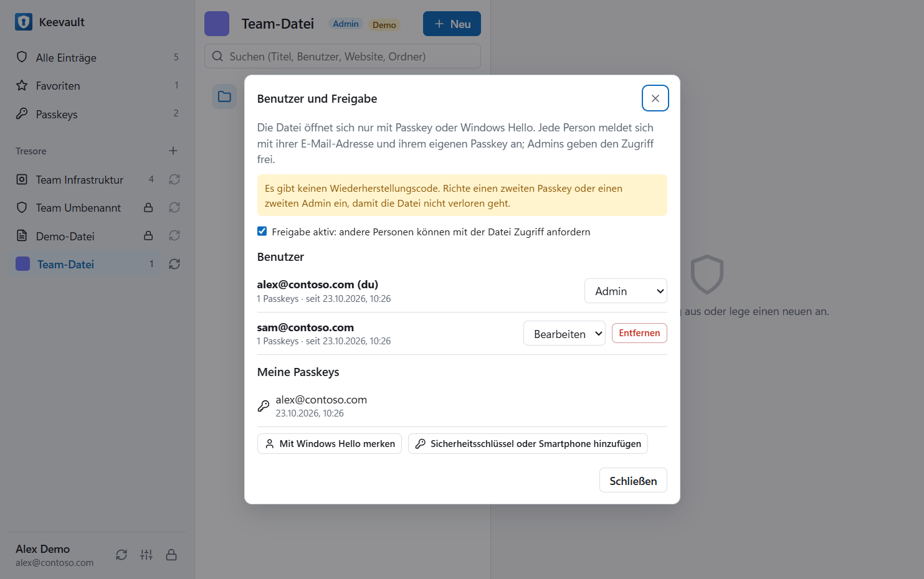Click the Keevault shield logo
924x579 pixels.
point(24,22)
